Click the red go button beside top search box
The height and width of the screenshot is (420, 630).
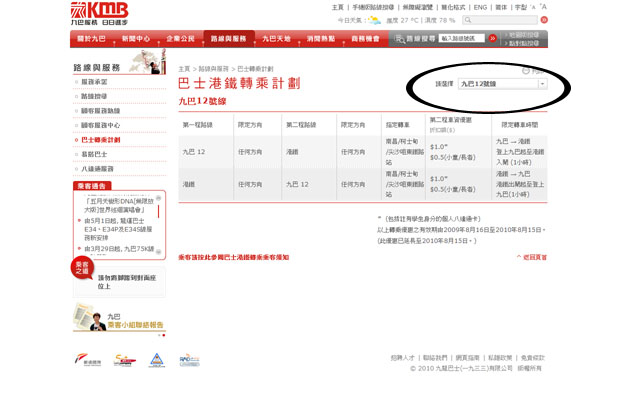tap(544, 20)
